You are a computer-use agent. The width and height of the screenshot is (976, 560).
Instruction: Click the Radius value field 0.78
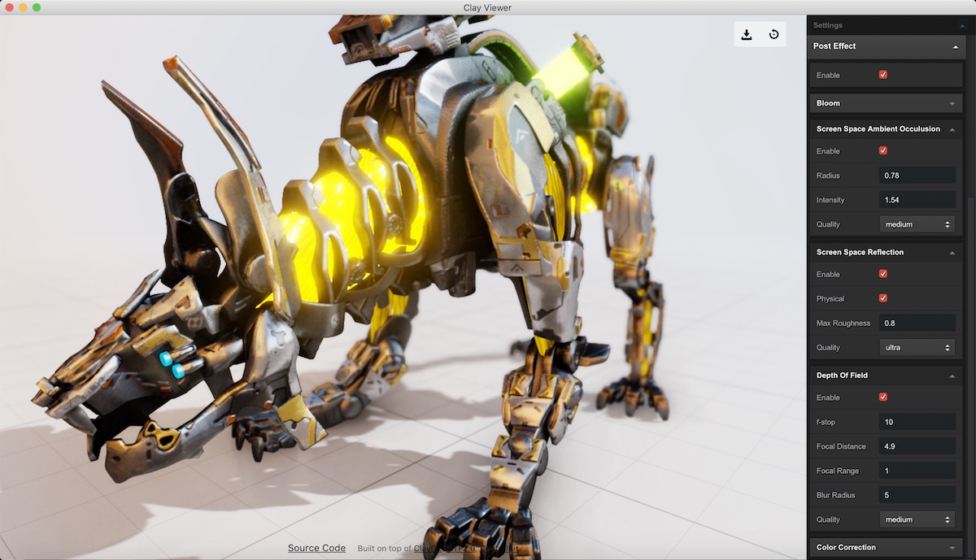click(917, 176)
